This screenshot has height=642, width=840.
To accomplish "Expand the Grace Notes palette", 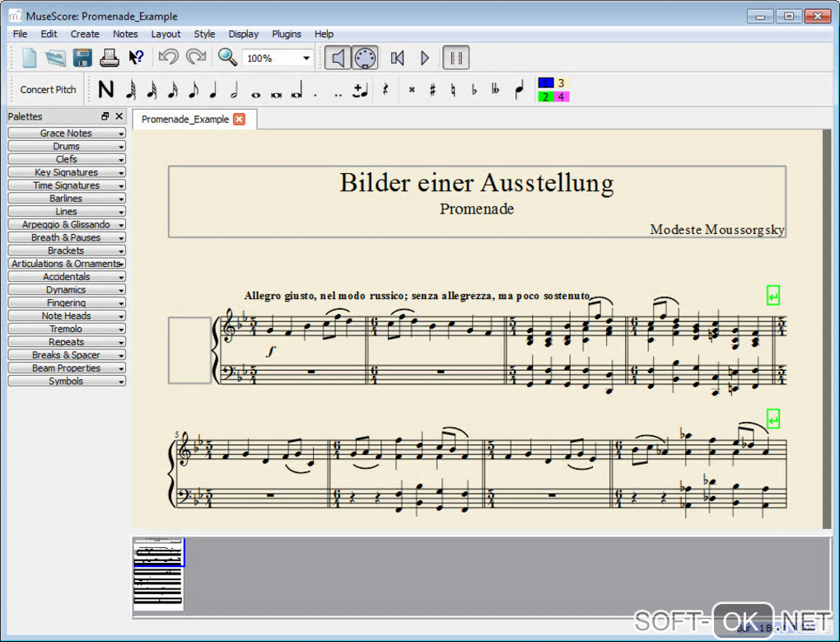I will 67,133.
